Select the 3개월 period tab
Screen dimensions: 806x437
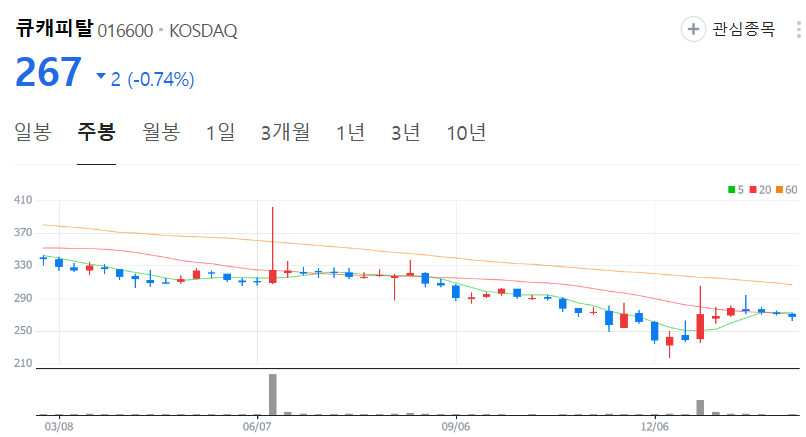point(285,132)
